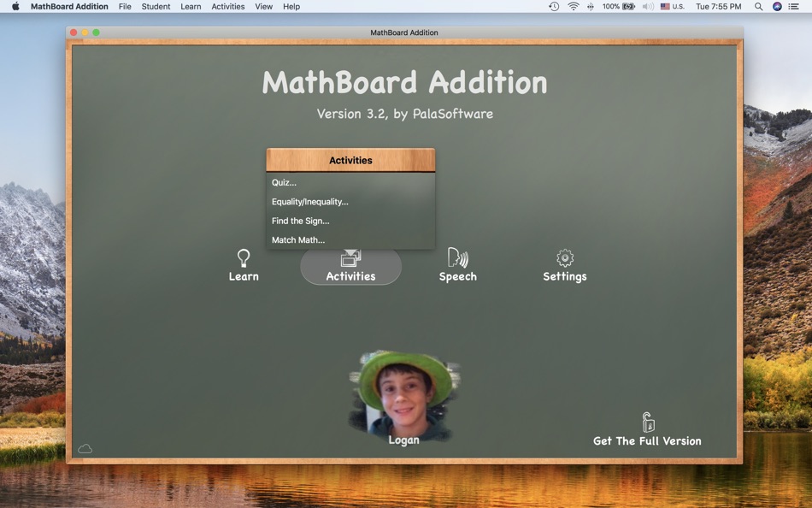Open the Activities menu in menu bar
The height and width of the screenshot is (508, 812).
point(228,7)
